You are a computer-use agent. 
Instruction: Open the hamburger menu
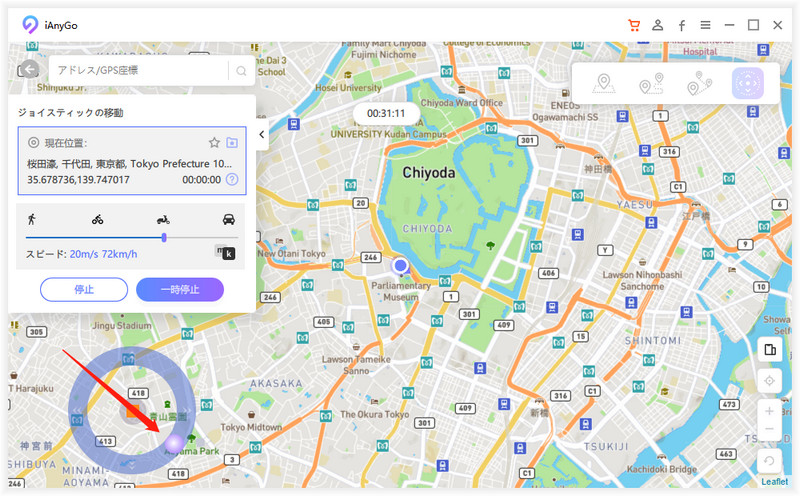click(x=705, y=25)
